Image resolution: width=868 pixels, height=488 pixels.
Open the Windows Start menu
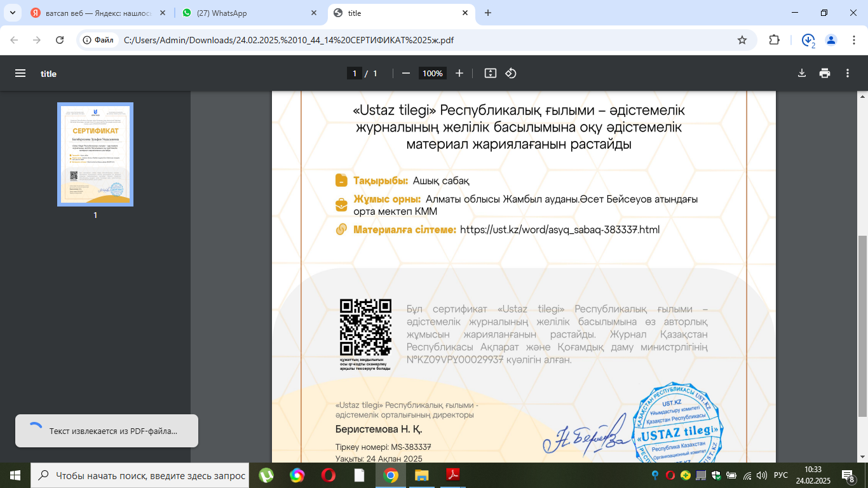pos(14,475)
